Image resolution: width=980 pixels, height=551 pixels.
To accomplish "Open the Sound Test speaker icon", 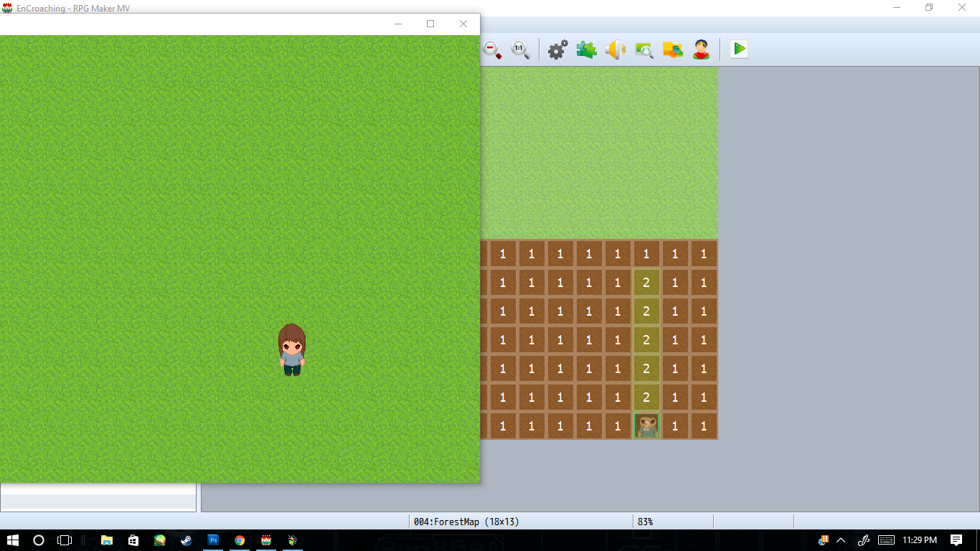I will (615, 50).
